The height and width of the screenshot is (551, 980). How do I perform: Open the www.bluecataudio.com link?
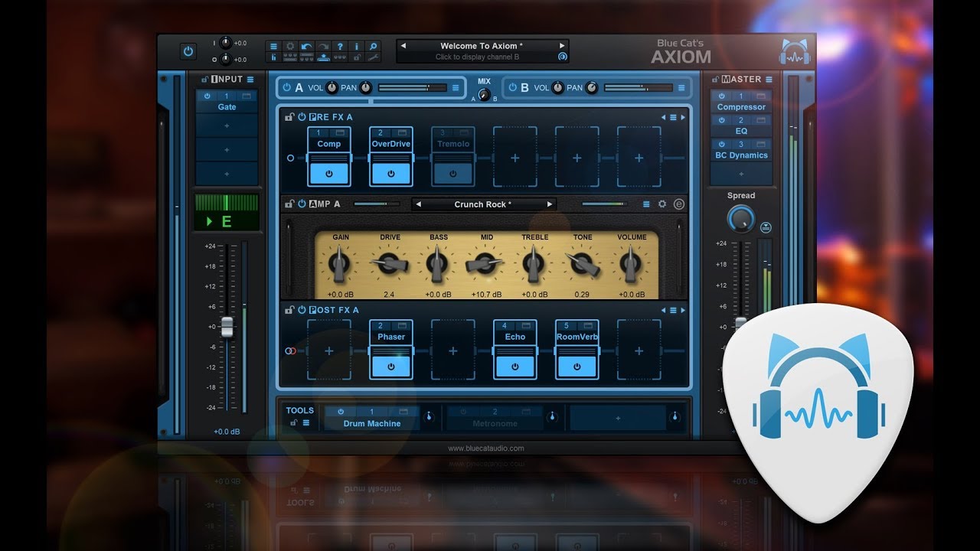(x=485, y=448)
